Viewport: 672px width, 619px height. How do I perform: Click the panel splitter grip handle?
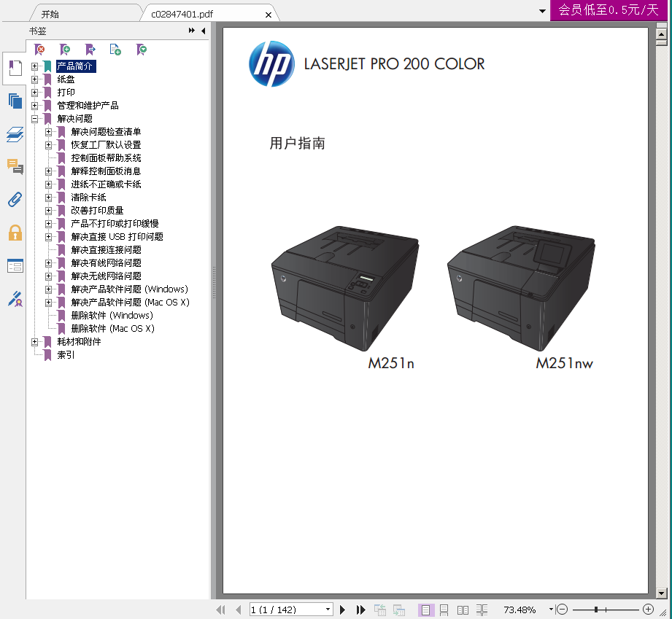[214, 283]
